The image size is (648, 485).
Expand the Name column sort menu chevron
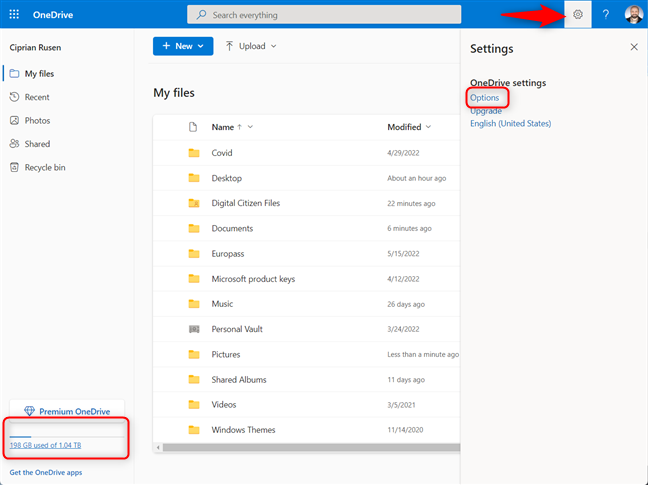click(x=250, y=127)
